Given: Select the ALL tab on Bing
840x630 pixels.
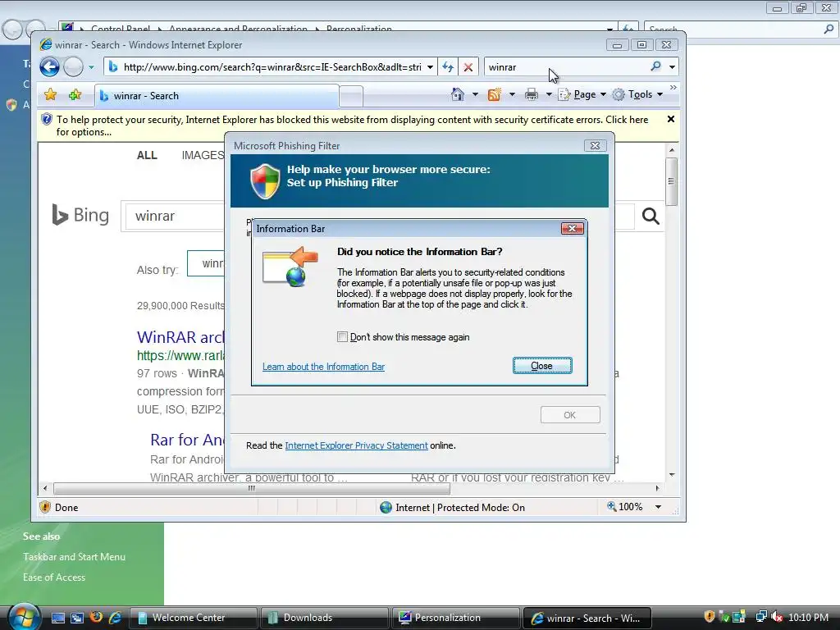Looking at the screenshot, I should click(x=147, y=155).
